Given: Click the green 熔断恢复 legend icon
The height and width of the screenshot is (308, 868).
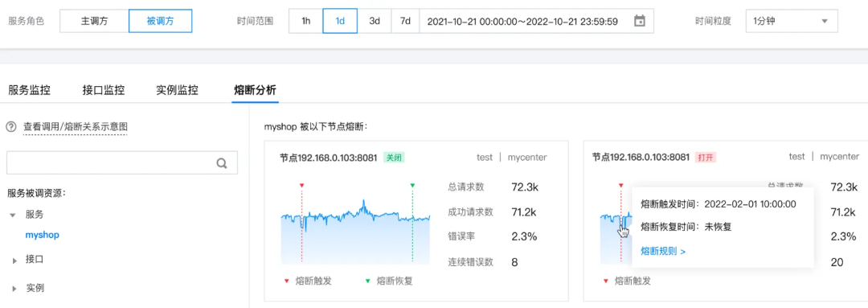Looking at the screenshot, I should coord(368,281).
